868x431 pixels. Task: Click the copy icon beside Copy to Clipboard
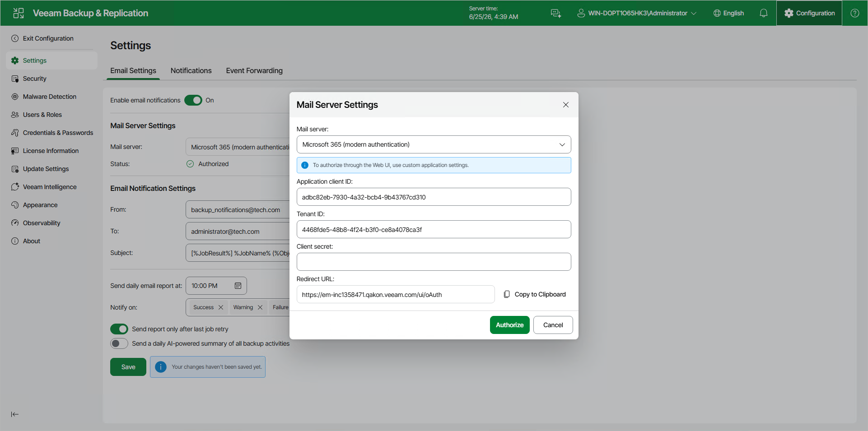click(x=507, y=294)
